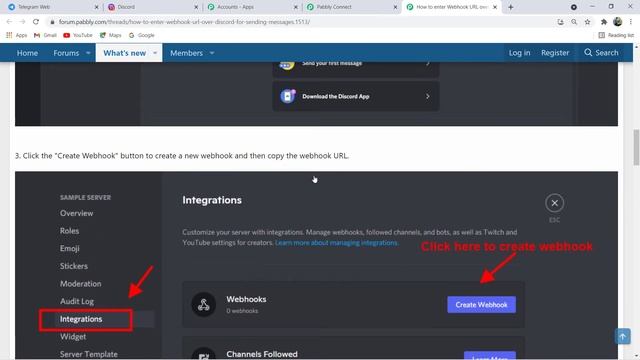Click the SAMPLE SERVER header label
This screenshot has height=360, width=640.
click(85, 198)
